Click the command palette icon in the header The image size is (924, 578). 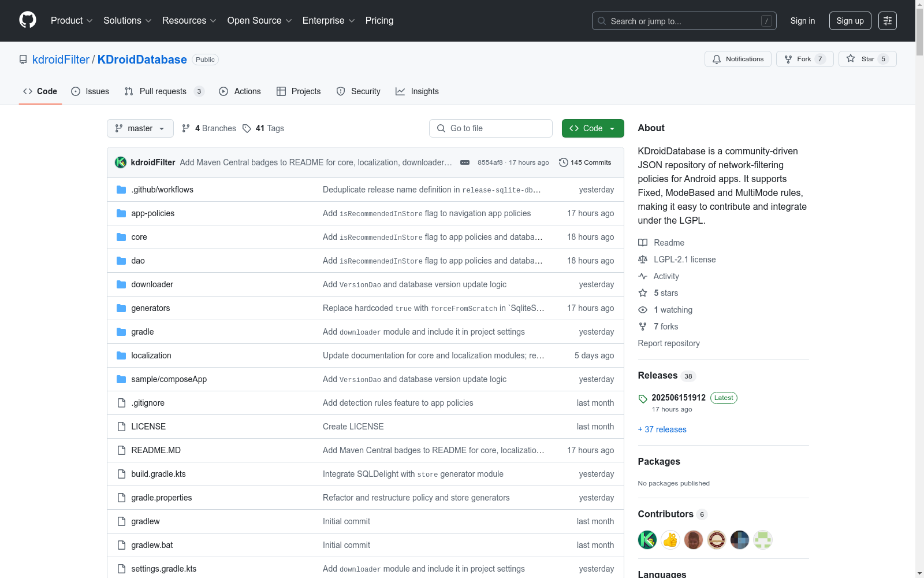coord(887,21)
